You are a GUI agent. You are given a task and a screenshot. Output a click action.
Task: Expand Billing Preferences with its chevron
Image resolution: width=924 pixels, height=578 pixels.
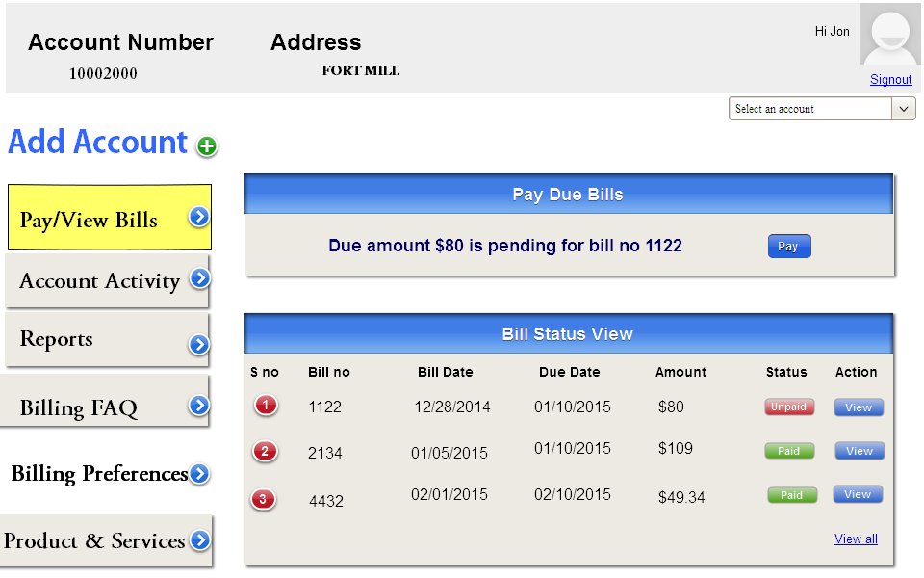199,474
